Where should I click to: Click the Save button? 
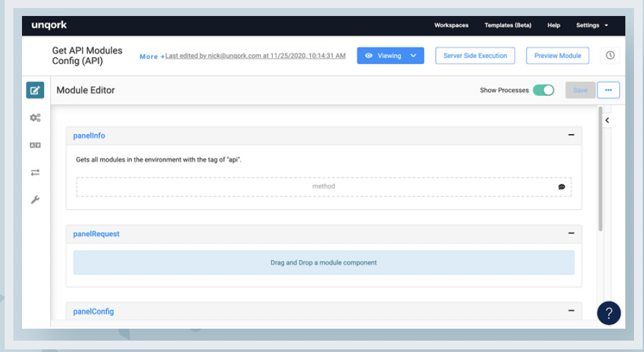click(x=581, y=90)
